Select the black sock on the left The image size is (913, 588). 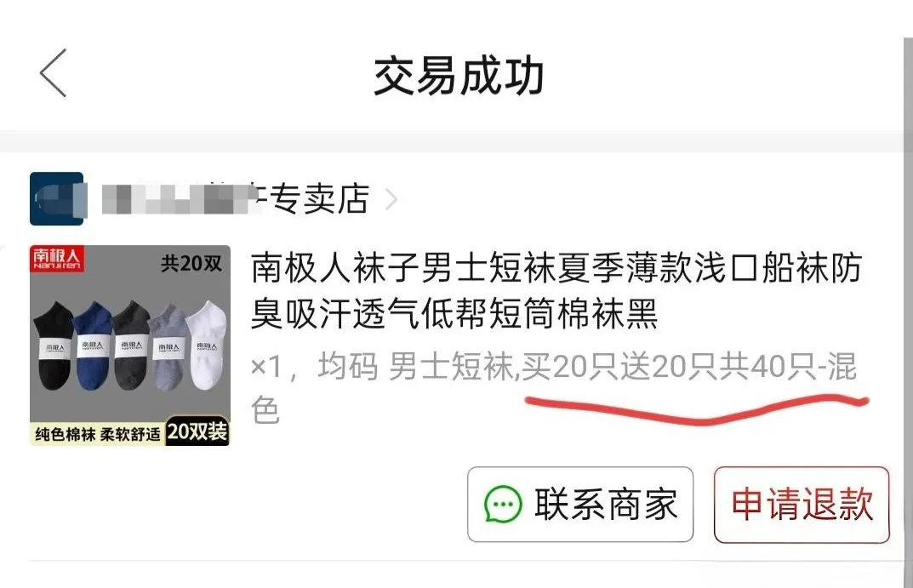(54, 345)
